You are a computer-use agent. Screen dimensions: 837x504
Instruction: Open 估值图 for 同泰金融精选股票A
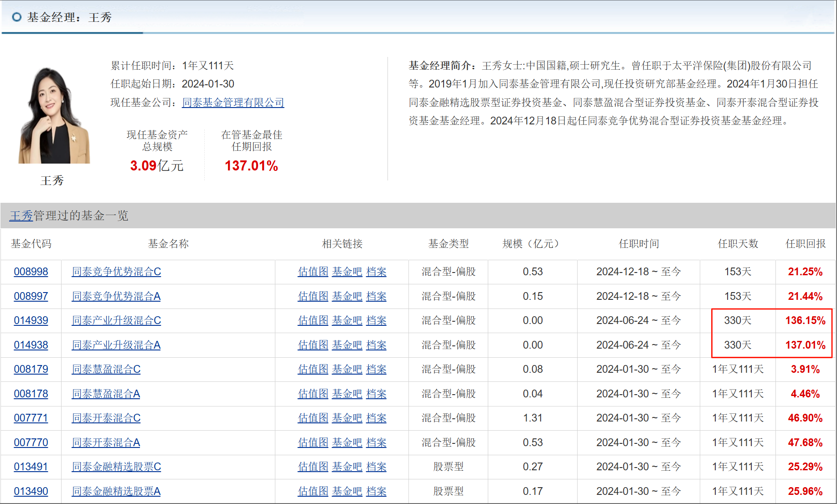coord(313,491)
